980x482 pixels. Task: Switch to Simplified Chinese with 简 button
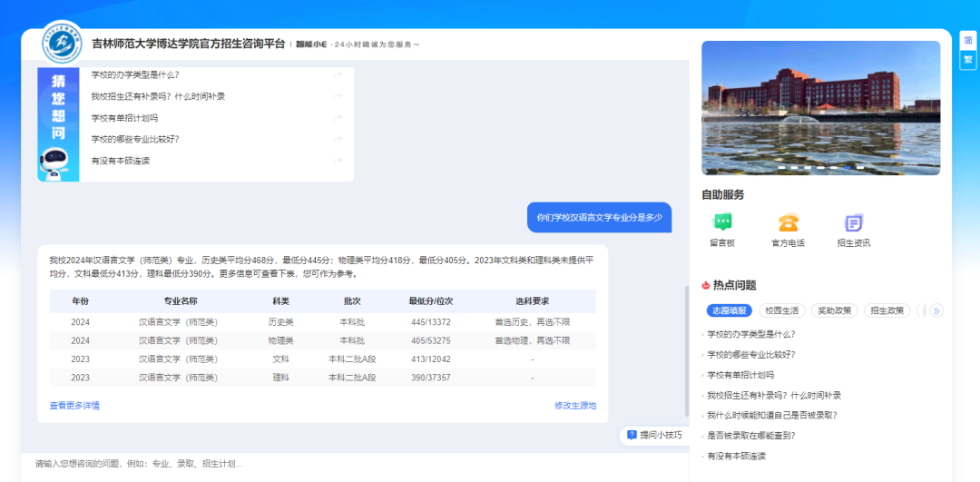(968, 41)
